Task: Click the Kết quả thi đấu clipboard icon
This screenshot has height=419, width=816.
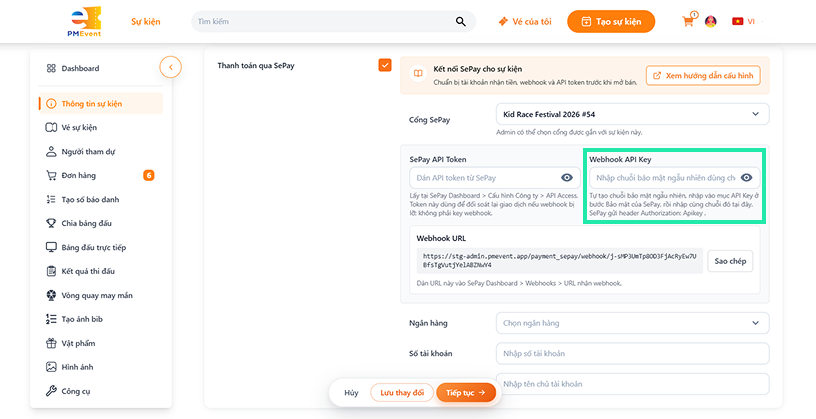Action: 51,271
